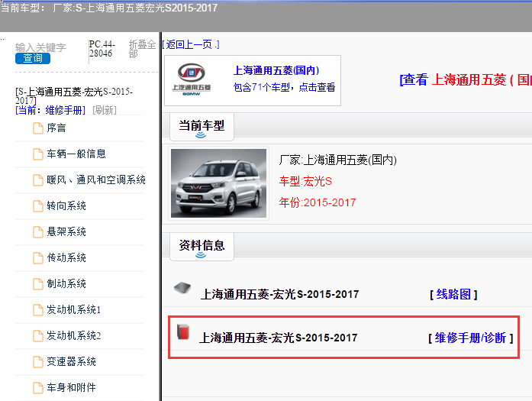Open the 车身和附件 chapter
The height and width of the screenshot is (401, 532).
[x=71, y=387]
